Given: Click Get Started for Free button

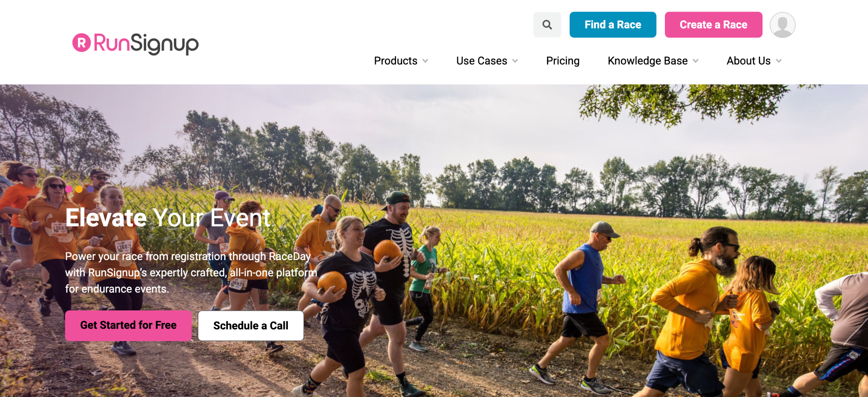Looking at the screenshot, I should click(x=128, y=325).
